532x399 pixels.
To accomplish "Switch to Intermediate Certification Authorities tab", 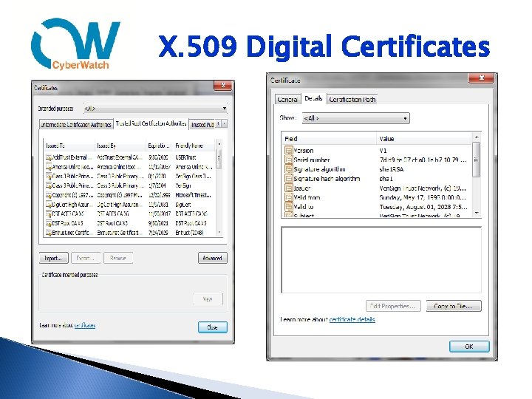I will (76, 125).
